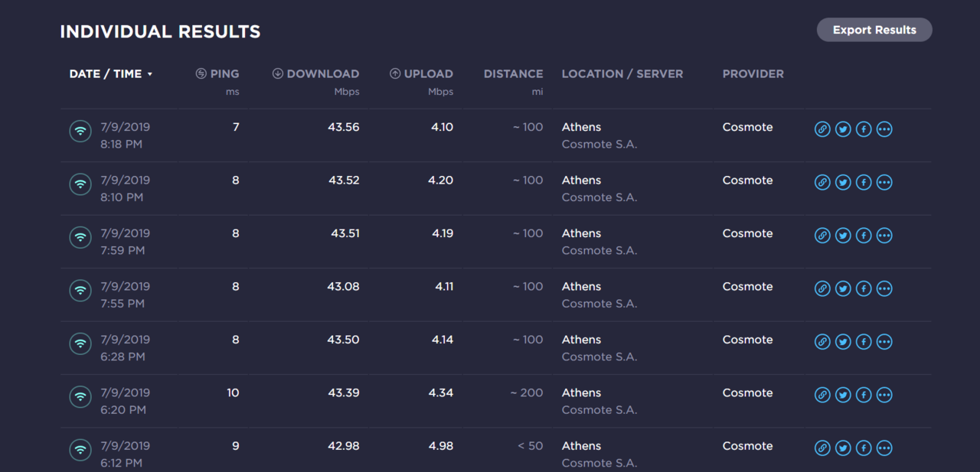980x472 pixels.
Task: Share 6:20 PM result on Twitter
Action: [843, 395]
